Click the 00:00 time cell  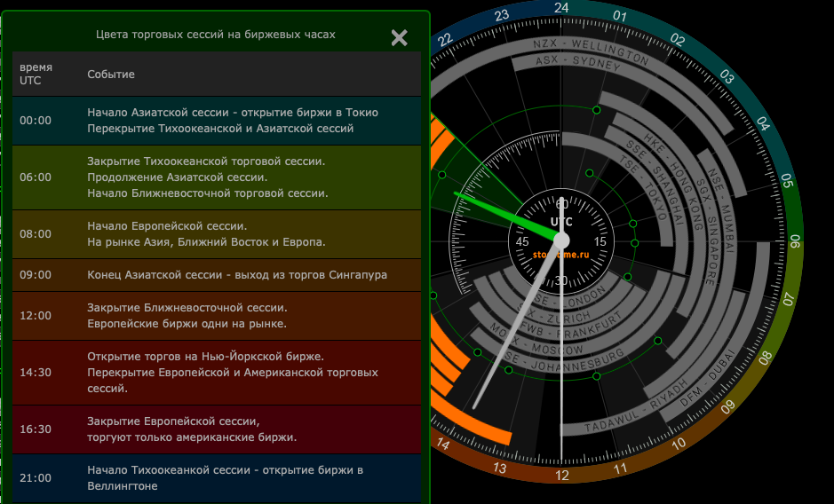pyautogui.click(x=36, y=121)
